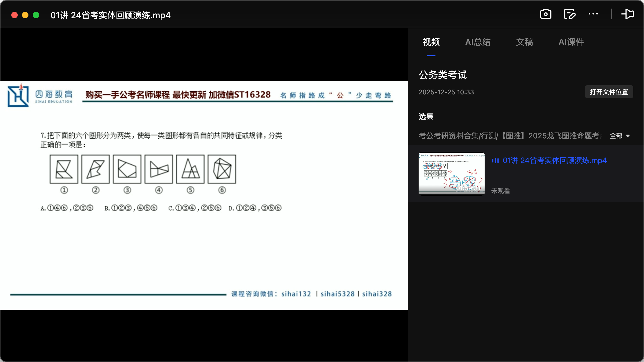
Task: Click the blue playing-indicator icon beside the episode
Action: 496,161
